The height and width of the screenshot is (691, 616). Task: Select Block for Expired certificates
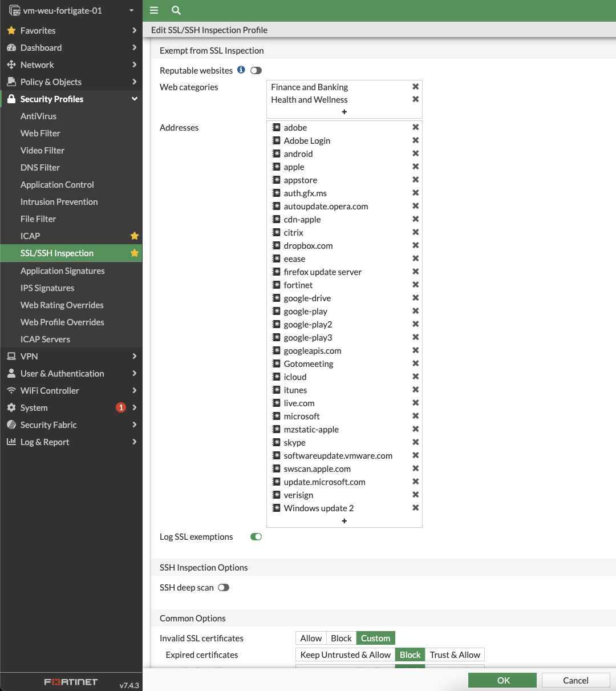tap(410, 654)
